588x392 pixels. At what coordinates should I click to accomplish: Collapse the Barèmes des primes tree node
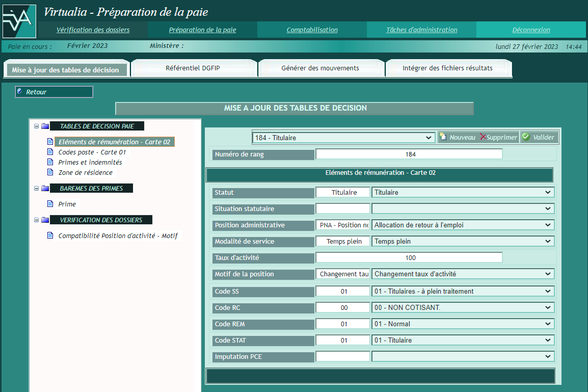tap(36, 188)
